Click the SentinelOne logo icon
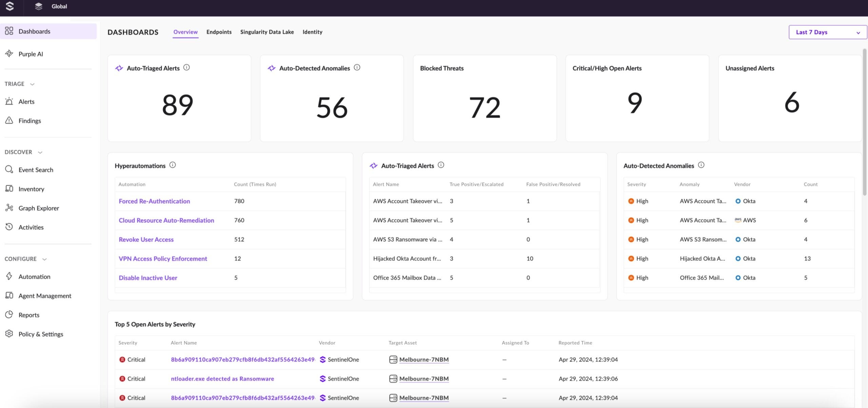The image size is (868, 408). coord(10,6)
